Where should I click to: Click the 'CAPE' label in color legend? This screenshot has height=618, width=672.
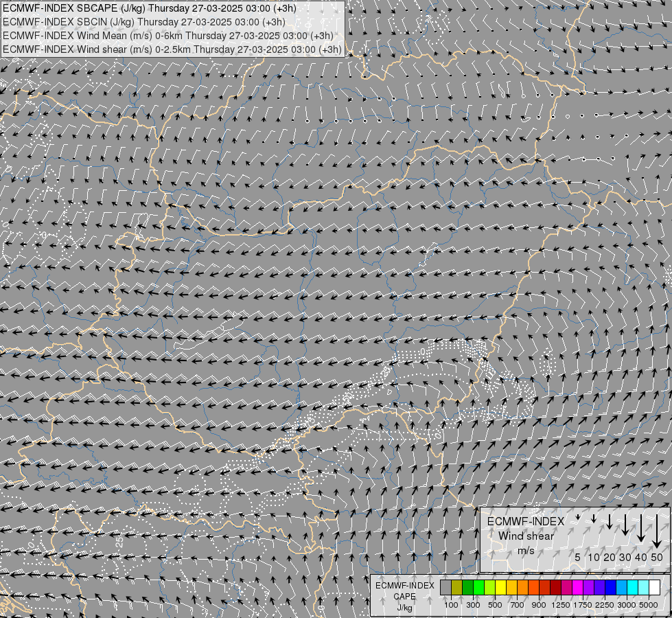point(404,597)
